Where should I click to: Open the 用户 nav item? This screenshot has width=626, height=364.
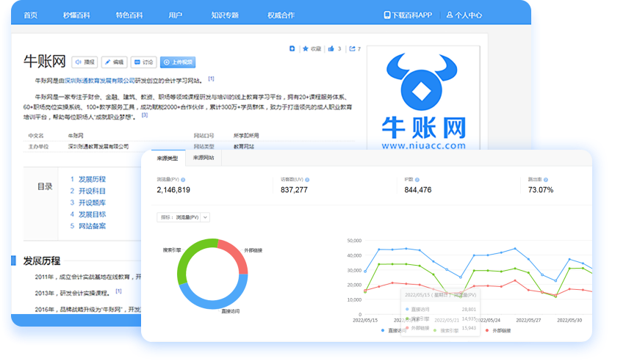point(176,15)
